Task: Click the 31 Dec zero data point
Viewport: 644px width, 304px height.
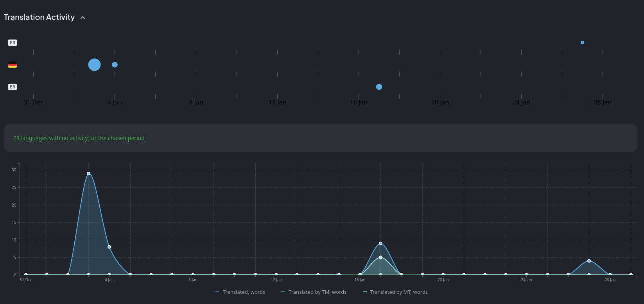Action: (x=26, y=275)
